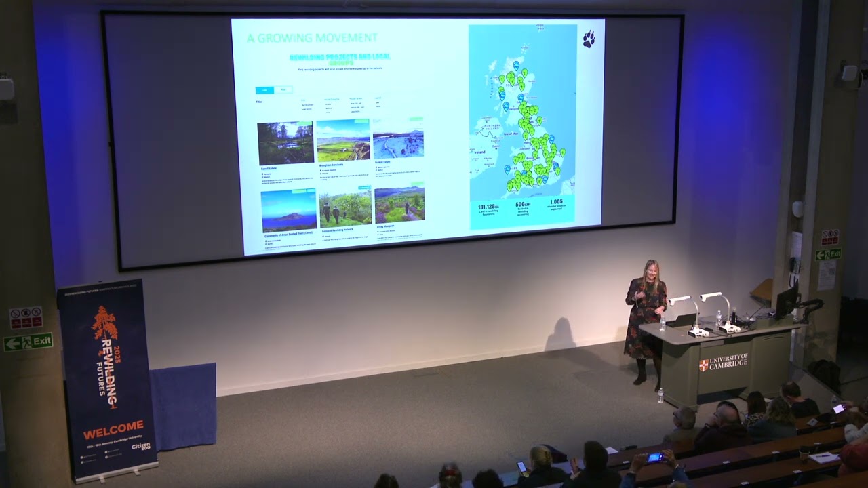Open the Broughton Sanctuary landscape photo

click(343, 140)
